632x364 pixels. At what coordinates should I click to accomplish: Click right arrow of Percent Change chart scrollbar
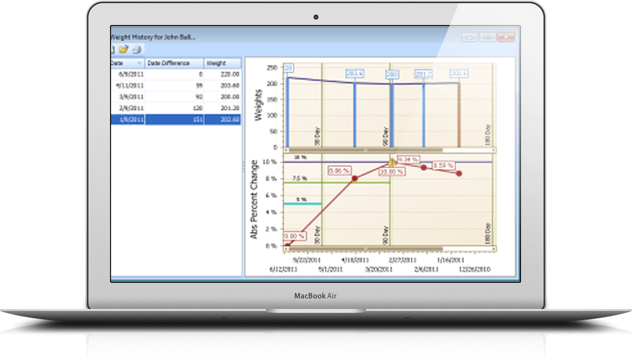coord(494,248)
